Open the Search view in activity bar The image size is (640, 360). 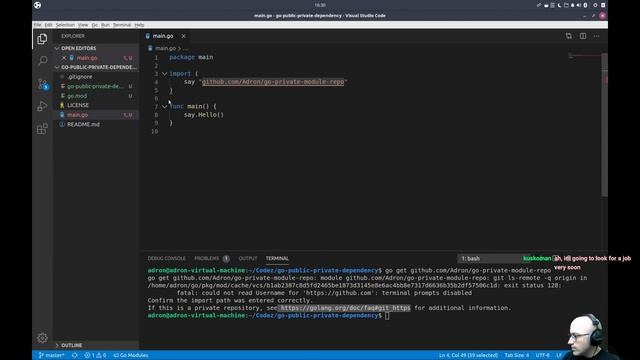coord(42,61)
